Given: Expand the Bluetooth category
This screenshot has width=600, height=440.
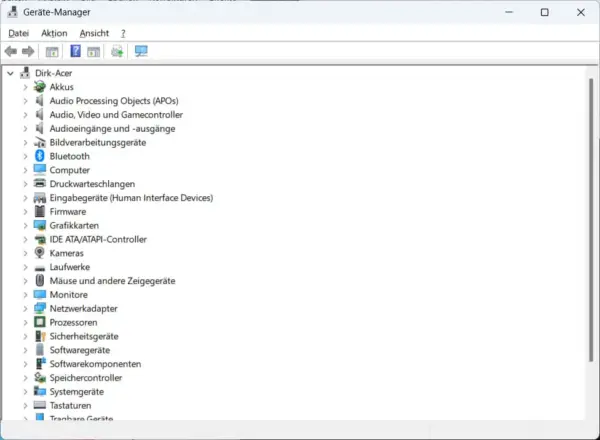Looking at the screenshot, I should pos(25,156).
